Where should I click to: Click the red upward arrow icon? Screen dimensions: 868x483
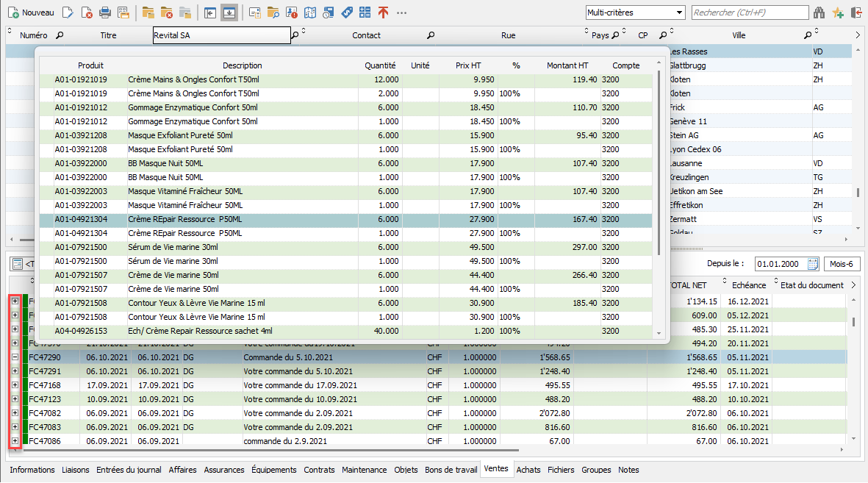(x=383, y=12)
